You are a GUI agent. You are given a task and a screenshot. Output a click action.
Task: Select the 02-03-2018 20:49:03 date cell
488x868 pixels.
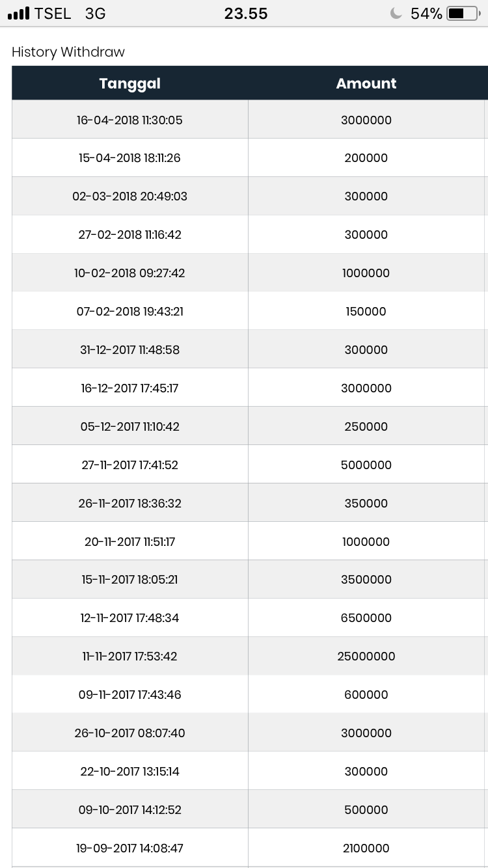pos(129,197)
